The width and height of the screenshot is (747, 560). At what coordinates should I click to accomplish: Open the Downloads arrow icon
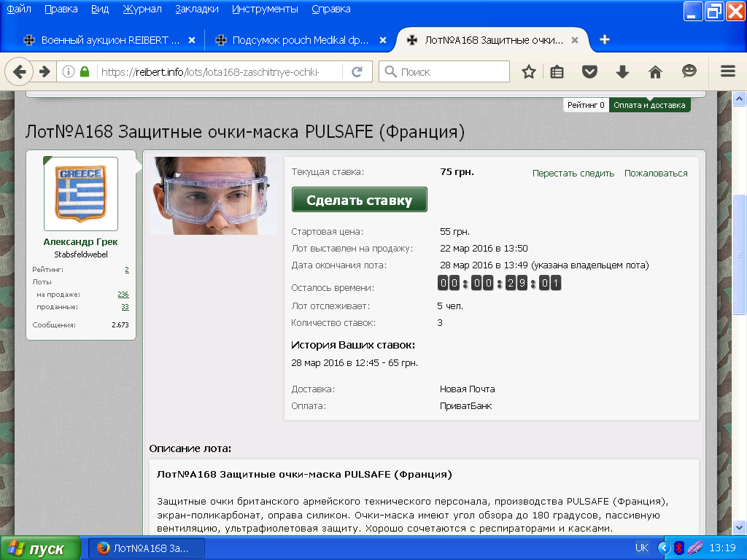click(x=622, y=71)
